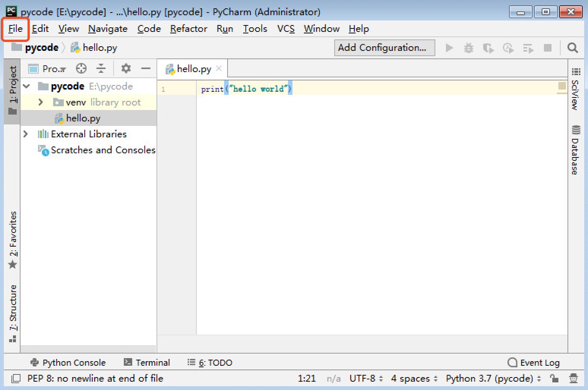Click the Stop square icon

click(548, 48)
